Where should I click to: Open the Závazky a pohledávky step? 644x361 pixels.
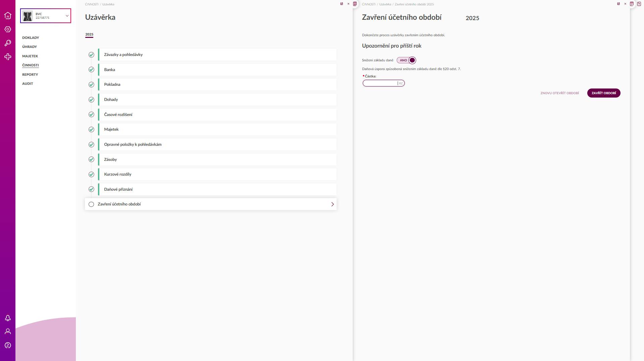[217, 55]
